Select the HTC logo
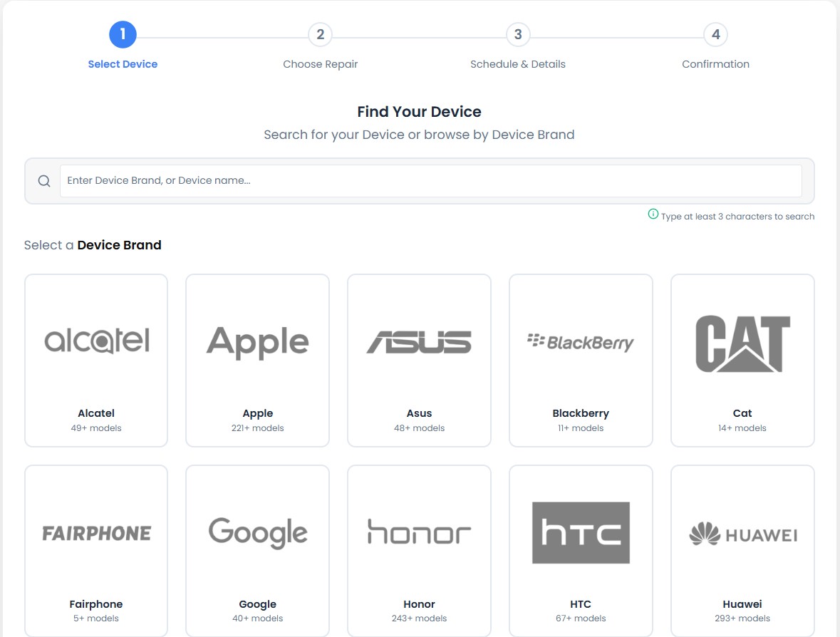 pyautogui.click(x=581, y=532)
